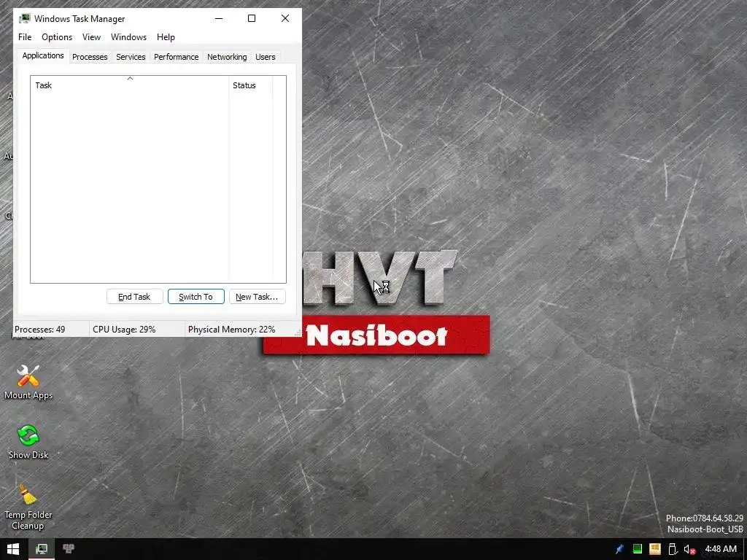Image resolution: width=747 pixels, height=560 pixels.
Task: Click the New Task... button
Action: coord(257,297)
